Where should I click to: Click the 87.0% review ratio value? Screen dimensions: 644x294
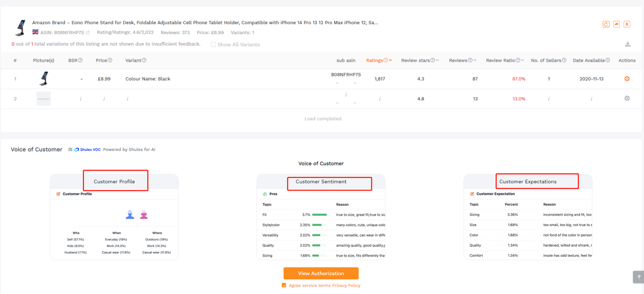(x=519, y=79)
